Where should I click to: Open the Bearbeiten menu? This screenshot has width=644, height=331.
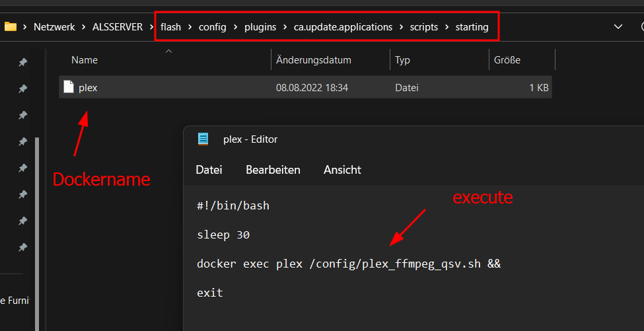click(273, 170)
